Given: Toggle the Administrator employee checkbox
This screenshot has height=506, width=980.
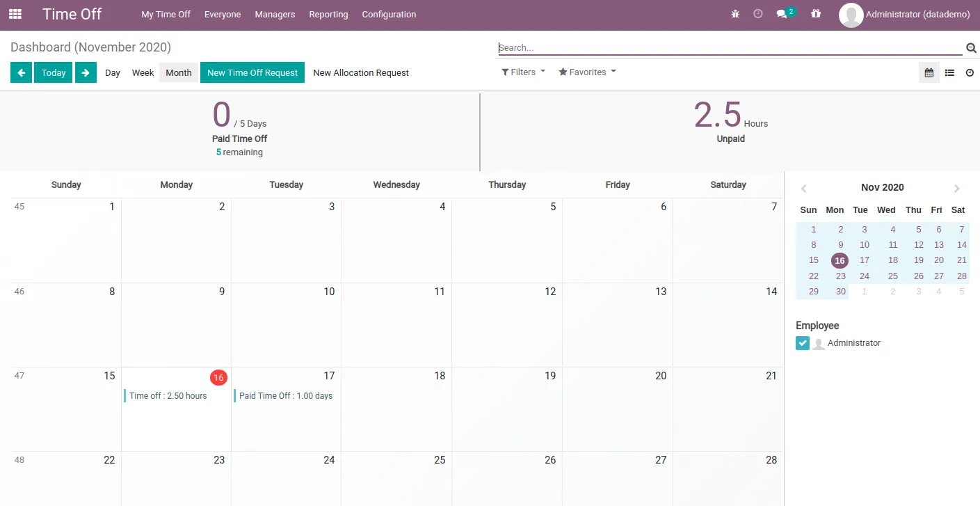Looking at the screenshot, I should click(x=803, y=343).
